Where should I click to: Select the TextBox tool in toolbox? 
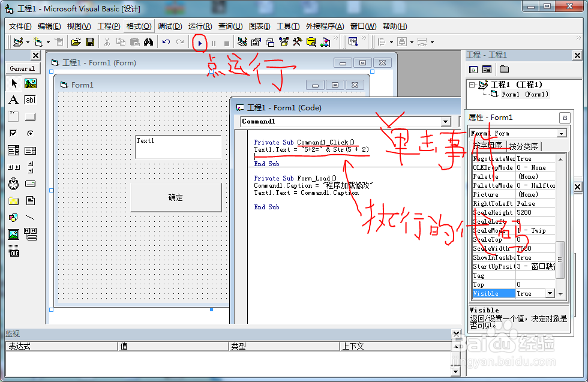[x=31, y=100]
